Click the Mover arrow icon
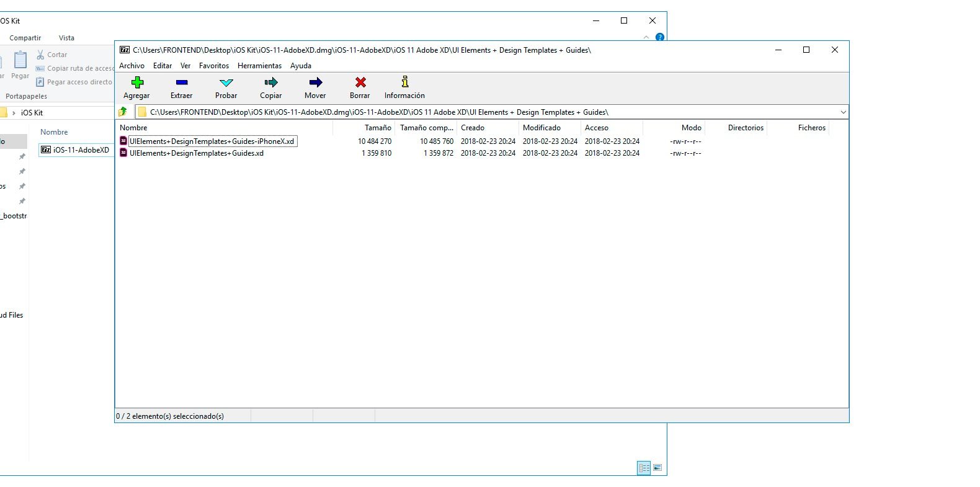Image resolution: width=980 pixels, height=487 pixels. tap(315, 83)
